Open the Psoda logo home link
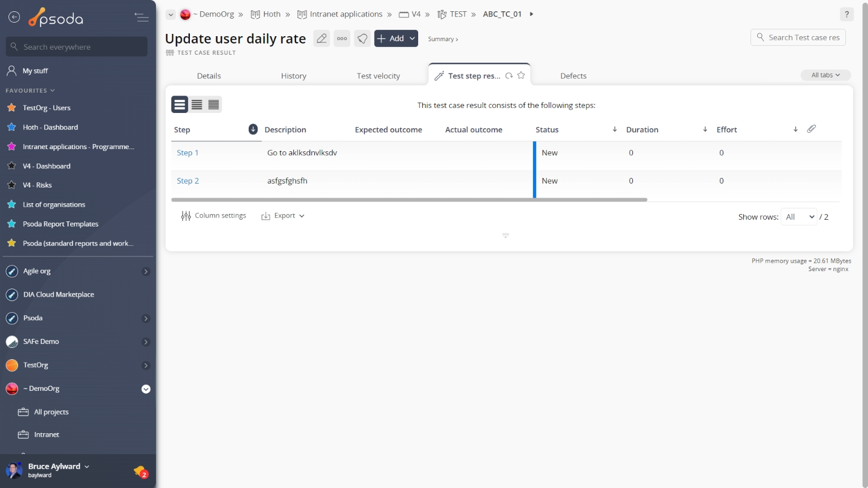Screen dimensions: 868x488 click(56, 18)
